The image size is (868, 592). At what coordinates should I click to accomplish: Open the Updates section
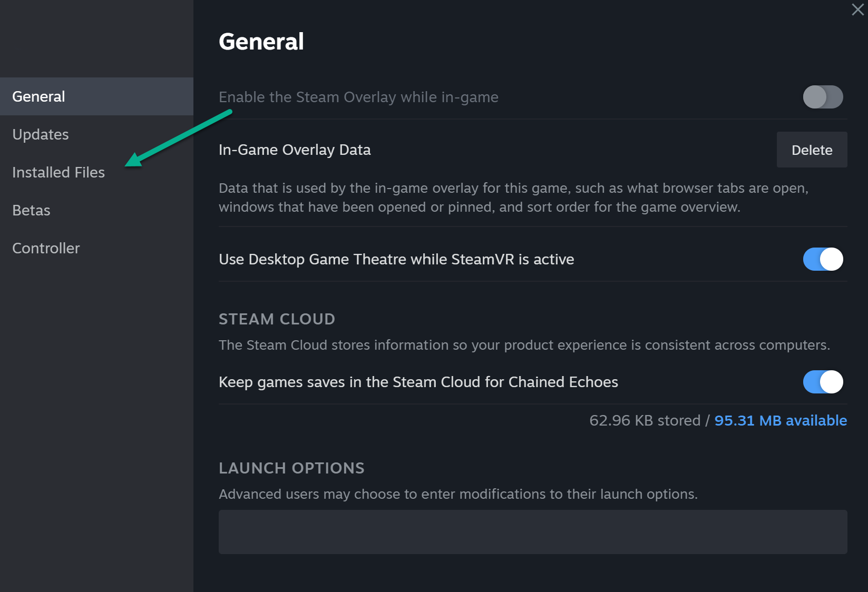tap(41, 135)
